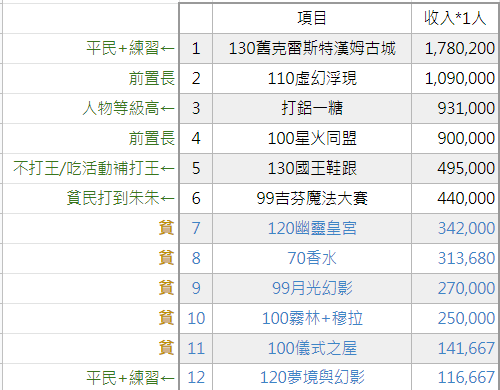The width and height of the screenshot is (500, 390).
Task: Click the top 平民+練習← note beside rank 1
Action: (130, 48)
